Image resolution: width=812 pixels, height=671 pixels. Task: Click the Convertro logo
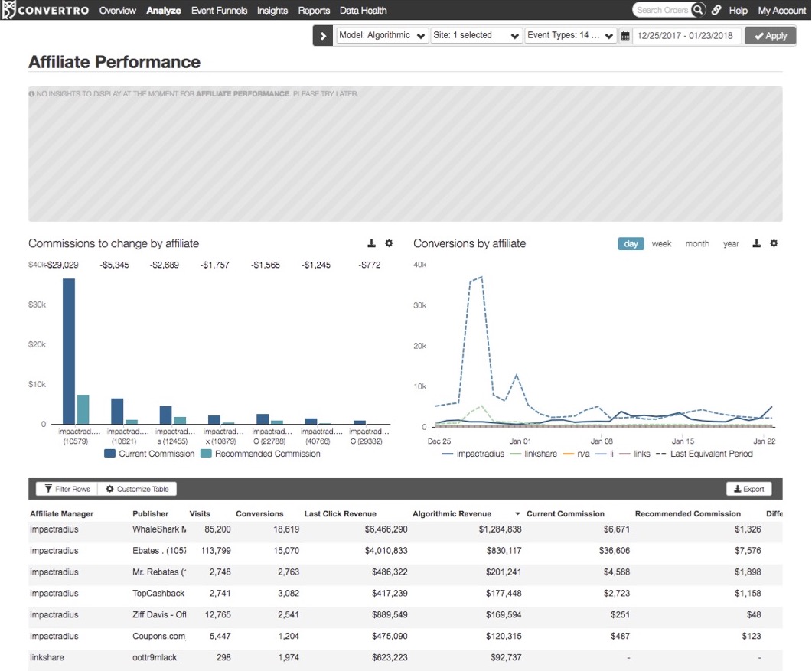[46, 10]
